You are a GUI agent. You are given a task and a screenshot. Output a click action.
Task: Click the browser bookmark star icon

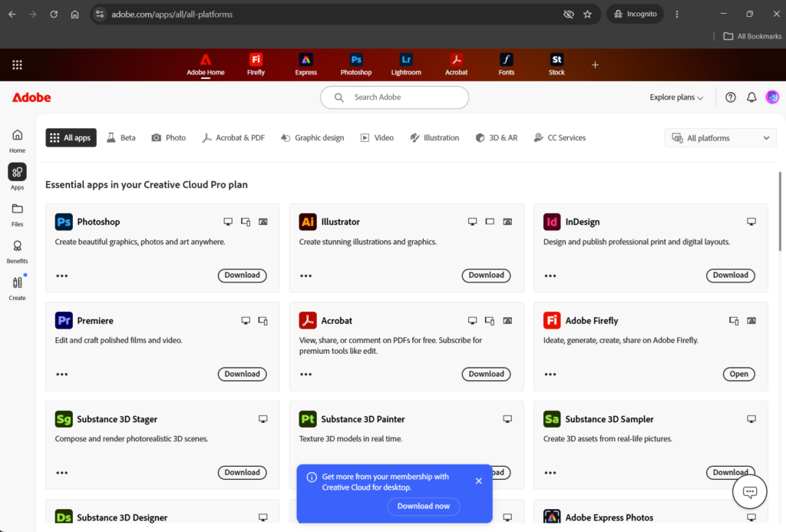click(x=587, y=14)
